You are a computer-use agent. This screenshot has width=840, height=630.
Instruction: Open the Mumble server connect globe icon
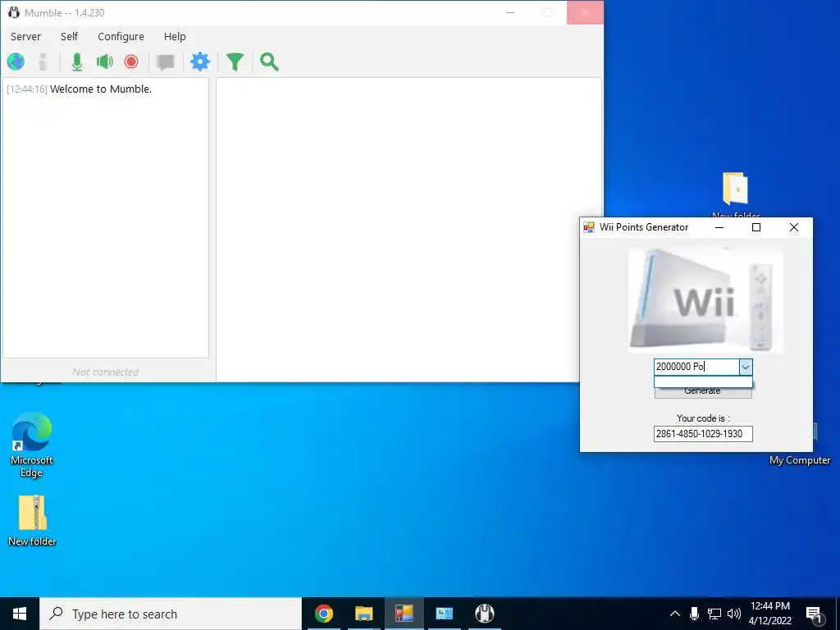(x=16, y=62)
